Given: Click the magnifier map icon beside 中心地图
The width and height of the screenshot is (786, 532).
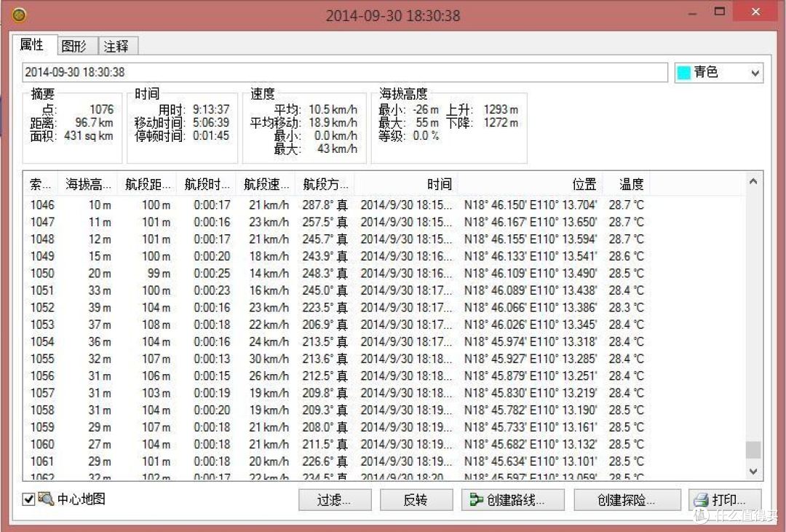Looking at the screenshot, I should [x=46, y=499].
